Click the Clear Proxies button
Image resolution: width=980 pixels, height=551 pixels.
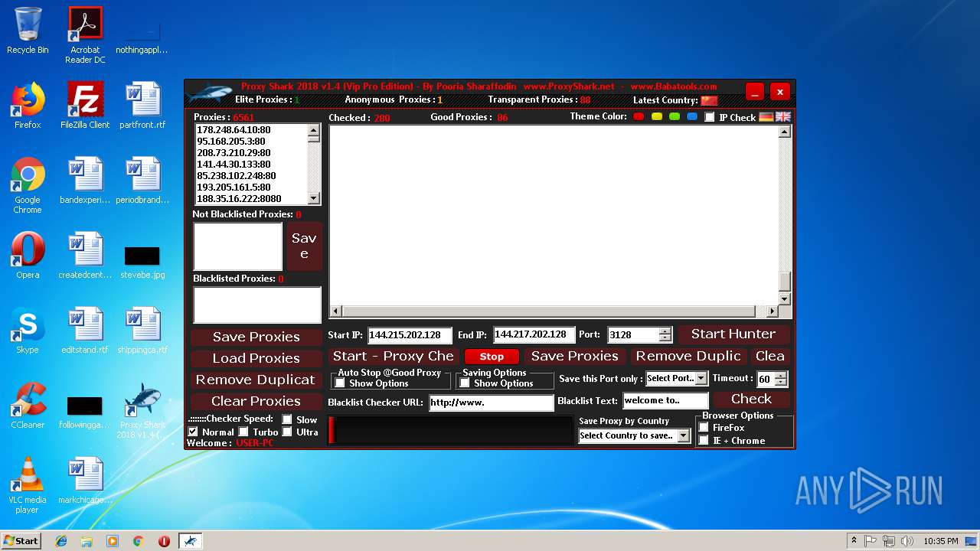coord(256,401)
